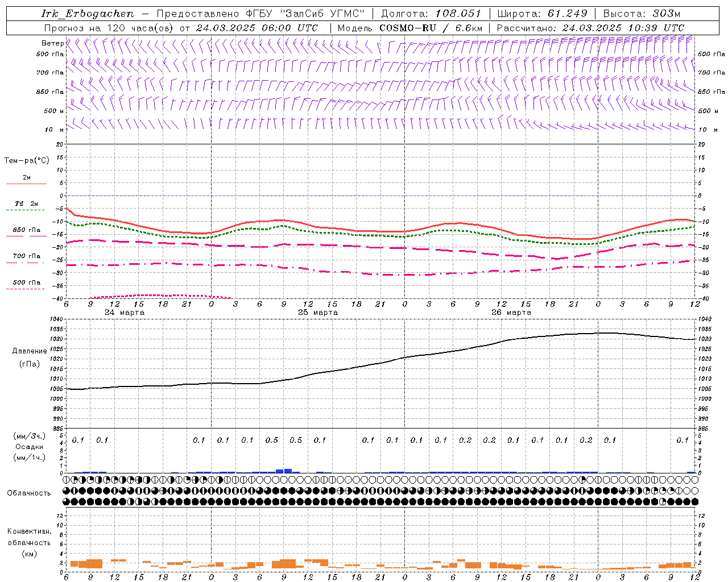Click the 'Td 2м' dew point legend
Image resolution: width=728 pixels, height=582 pixels.
point(27,203)
